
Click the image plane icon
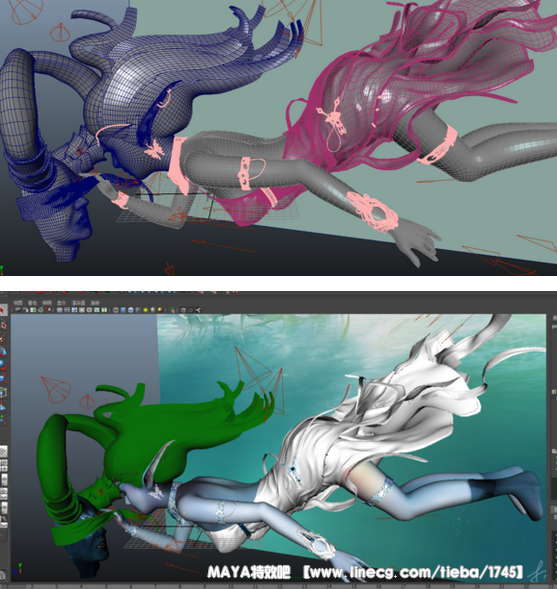(41, 310)
